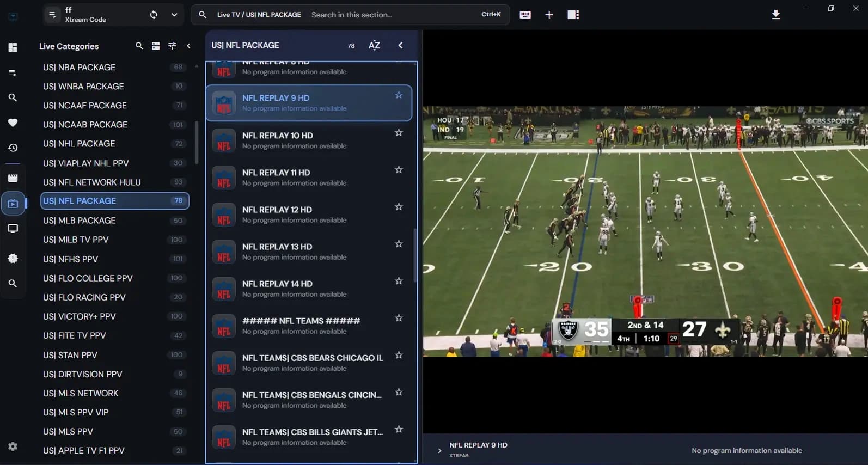The height and width of the screenshot is (465, 868).
Task: Toggle split panel layout icon
Action: [573, 15]
